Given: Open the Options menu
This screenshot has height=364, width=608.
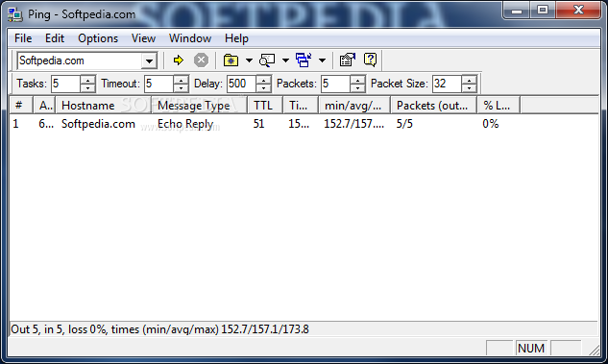Looking at the screenshot, I should tap(98, 38).
